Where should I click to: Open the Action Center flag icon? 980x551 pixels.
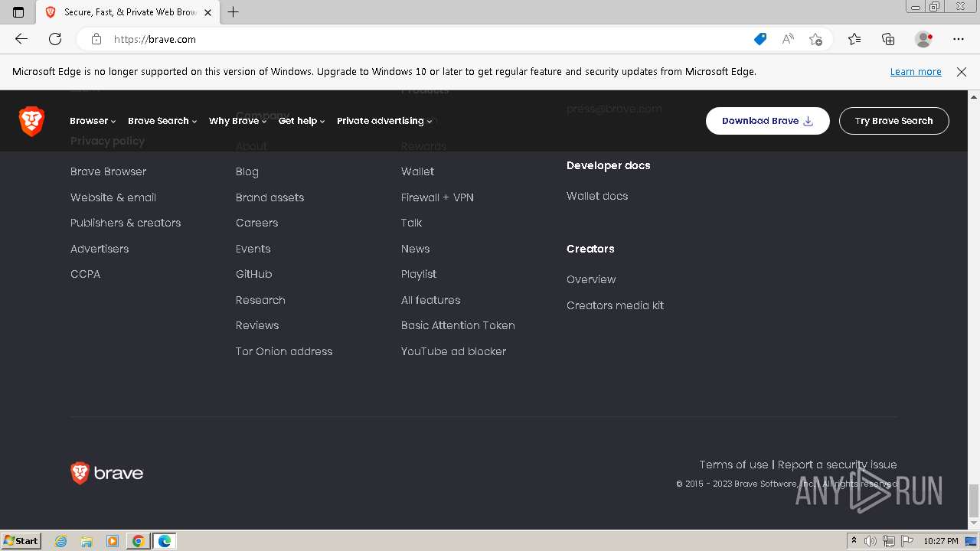pos(906,541)
